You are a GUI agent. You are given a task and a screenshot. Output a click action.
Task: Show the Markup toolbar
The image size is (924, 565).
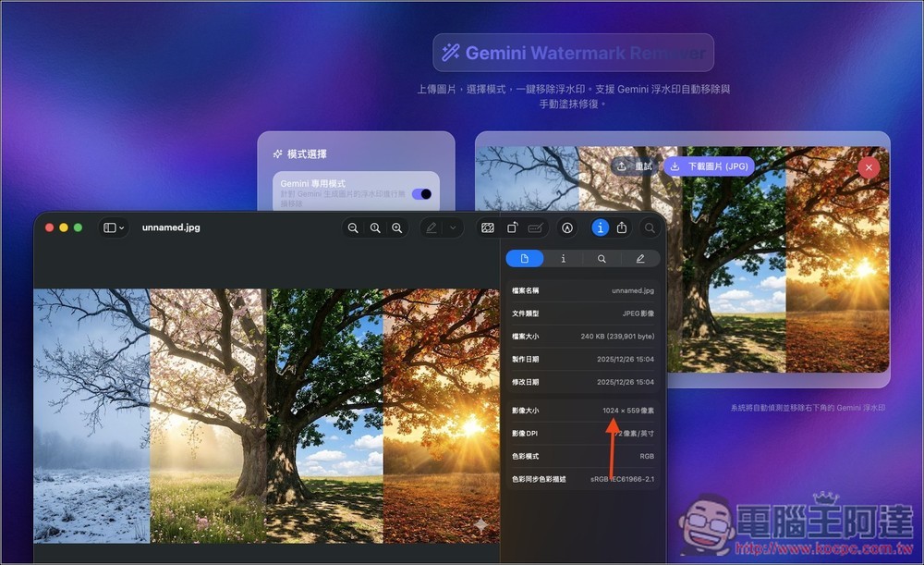(567, 227)
